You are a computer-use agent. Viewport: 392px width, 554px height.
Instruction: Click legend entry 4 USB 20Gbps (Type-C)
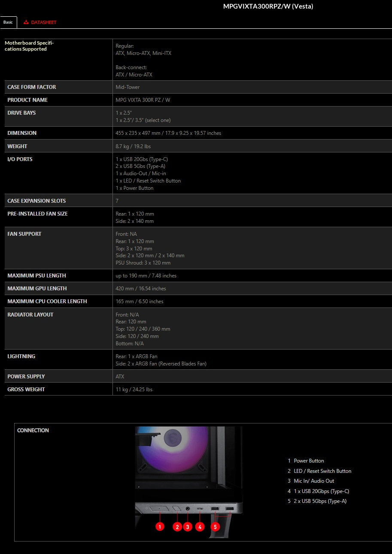319,491
